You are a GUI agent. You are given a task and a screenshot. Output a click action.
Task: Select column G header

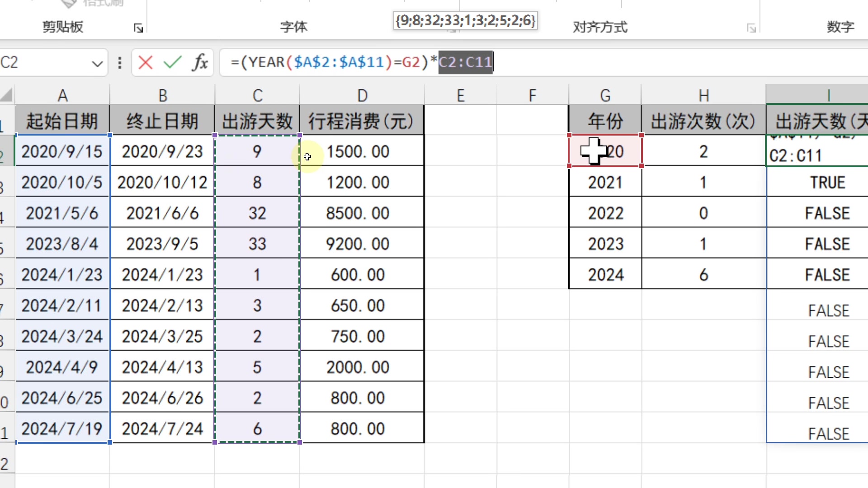point(605,95)
